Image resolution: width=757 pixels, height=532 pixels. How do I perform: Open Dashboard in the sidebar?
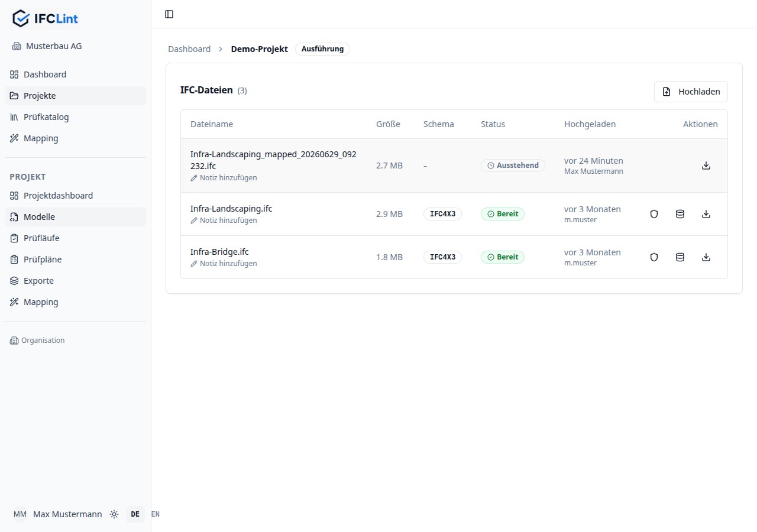[x=75, y=74]
